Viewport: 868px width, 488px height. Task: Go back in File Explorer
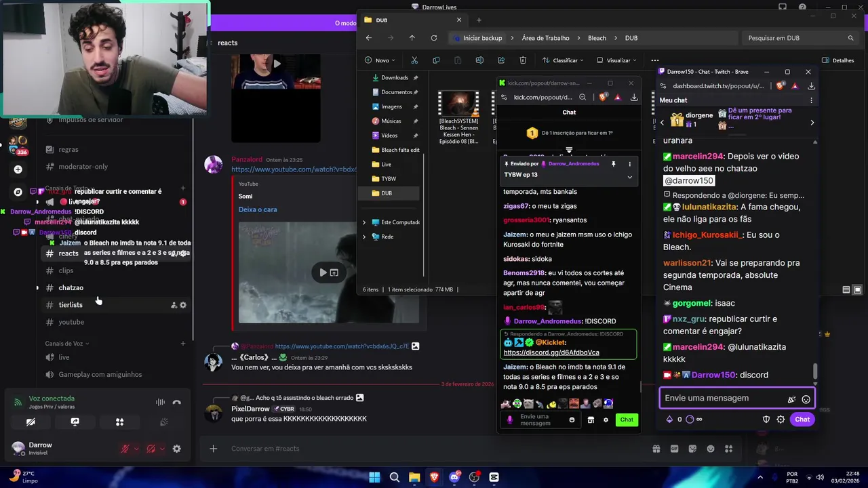pyautogui.click(x=368, y=38)
